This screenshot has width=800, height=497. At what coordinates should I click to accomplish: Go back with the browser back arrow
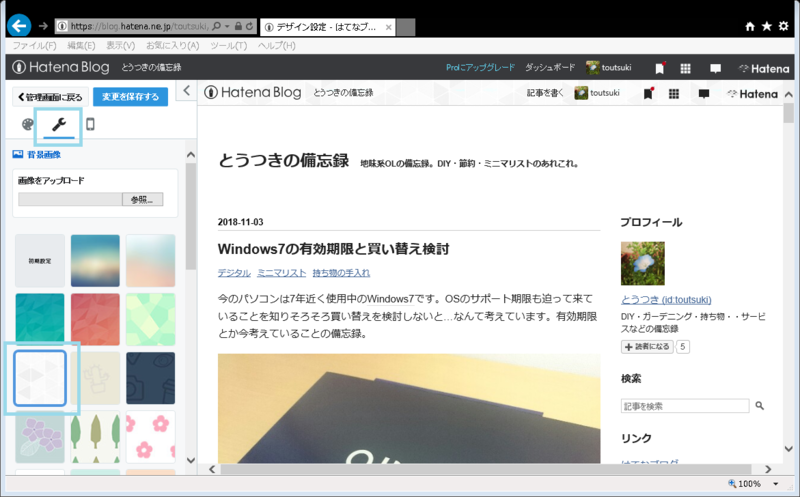point(19,26)
